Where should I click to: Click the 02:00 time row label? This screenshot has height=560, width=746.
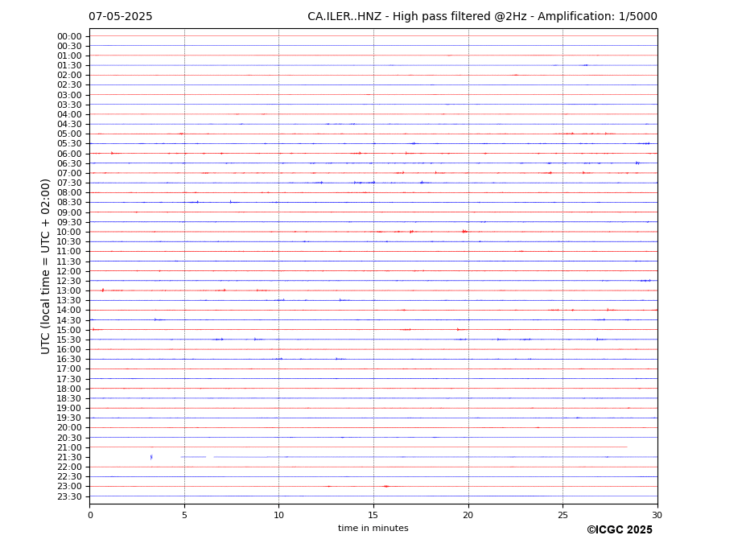69,75
